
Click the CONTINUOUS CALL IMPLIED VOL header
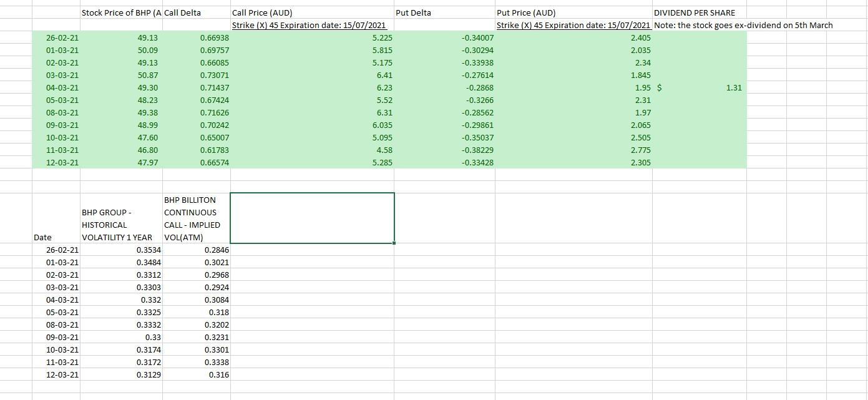(195, 218)
